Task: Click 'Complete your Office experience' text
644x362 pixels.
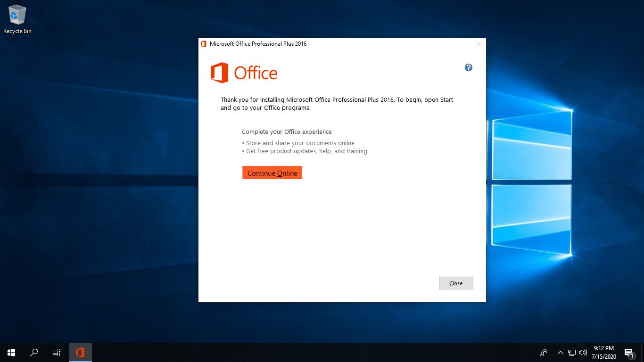Action: click(287, 132)
